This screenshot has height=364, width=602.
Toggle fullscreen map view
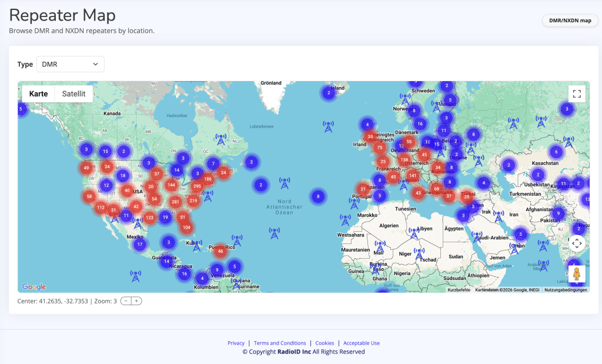(x=577, y=94)
